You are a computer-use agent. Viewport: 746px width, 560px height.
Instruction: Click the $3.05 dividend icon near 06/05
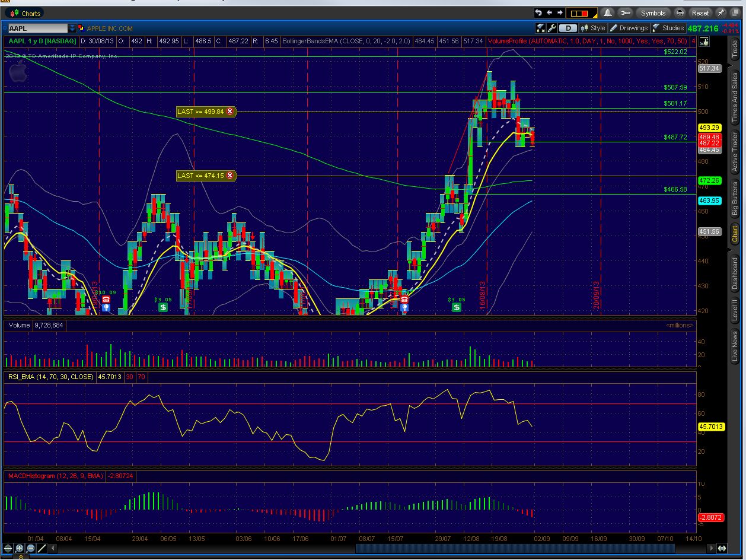tap(162, 307)
